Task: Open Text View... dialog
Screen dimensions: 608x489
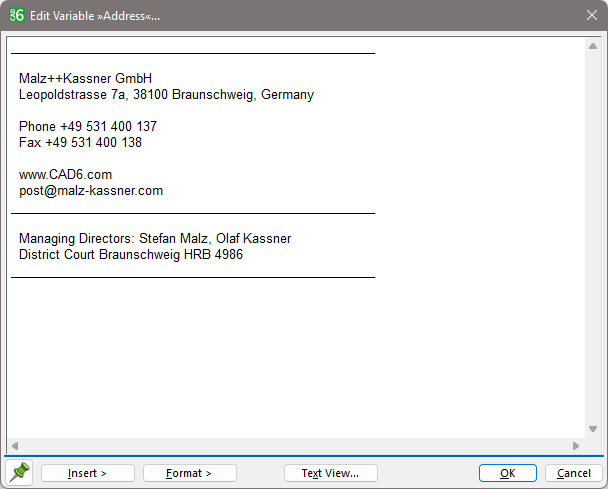Action: pyautogui.click(x=330, y=473)
